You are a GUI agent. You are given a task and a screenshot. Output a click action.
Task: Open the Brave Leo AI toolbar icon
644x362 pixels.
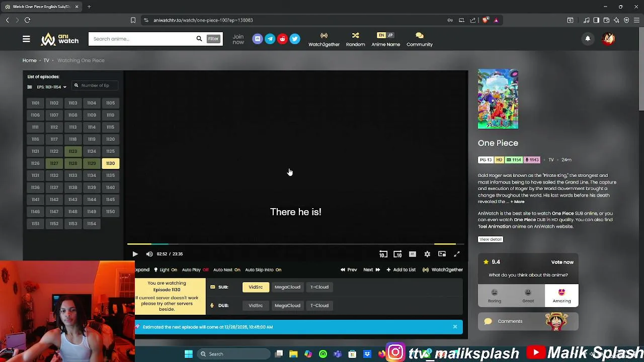pos(616,20)
